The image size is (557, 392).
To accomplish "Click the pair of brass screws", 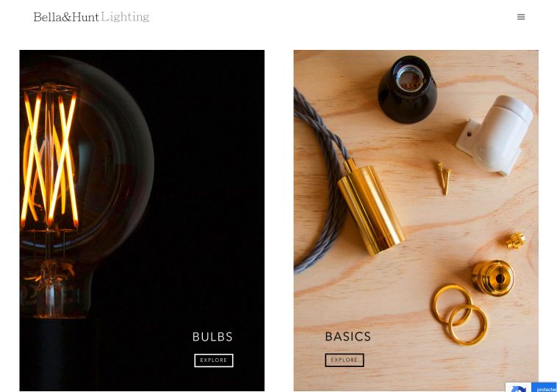I will pyautogui.click(x=443, y=178).
